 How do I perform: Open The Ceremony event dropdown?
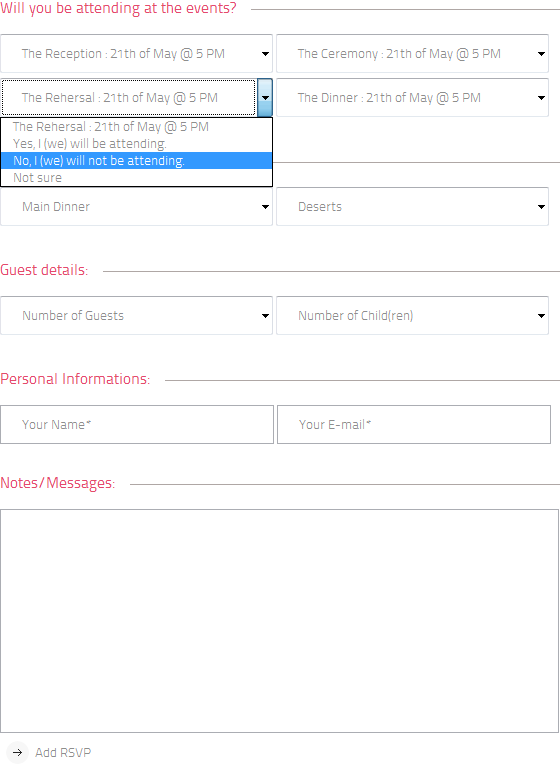click(x=413, y=53)
